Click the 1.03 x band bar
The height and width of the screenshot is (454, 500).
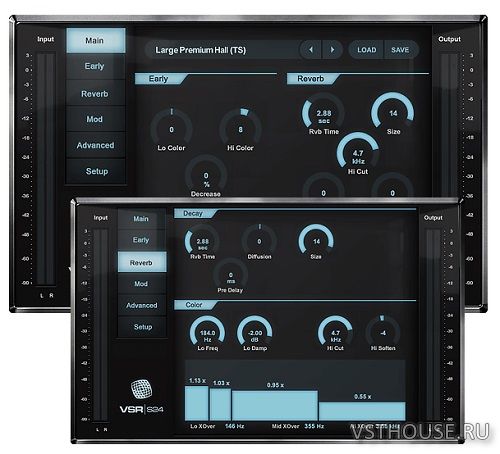point(220,405)
